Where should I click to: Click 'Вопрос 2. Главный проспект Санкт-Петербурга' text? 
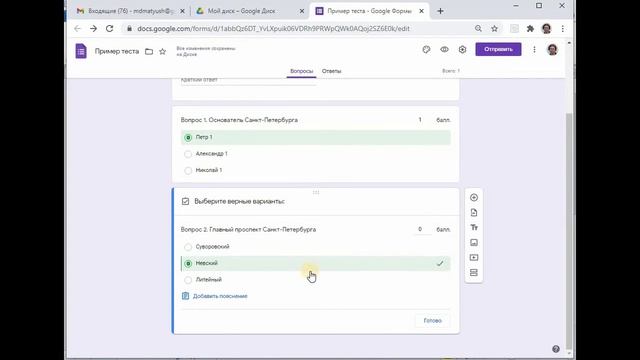coord(248,229)
